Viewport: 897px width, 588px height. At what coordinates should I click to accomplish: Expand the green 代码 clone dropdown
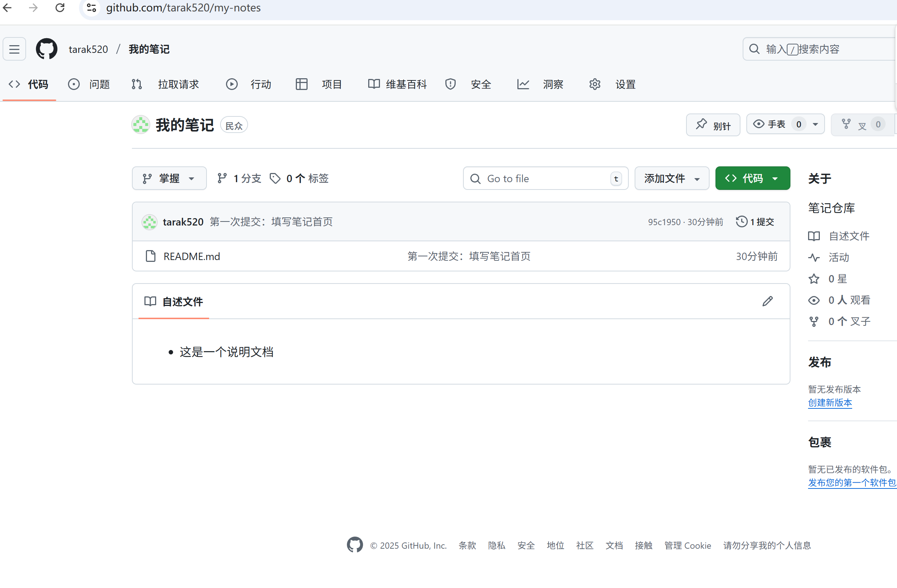[752, 178]
